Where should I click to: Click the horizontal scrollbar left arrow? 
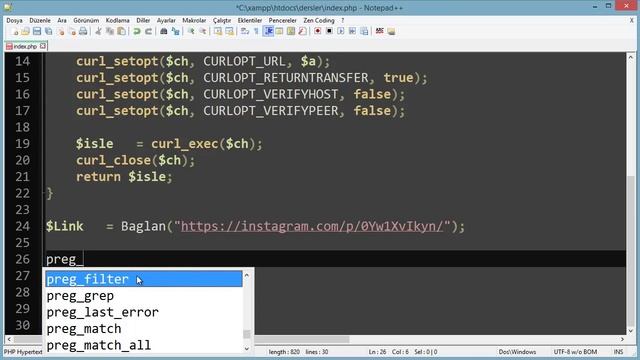[x=9, y=339]
